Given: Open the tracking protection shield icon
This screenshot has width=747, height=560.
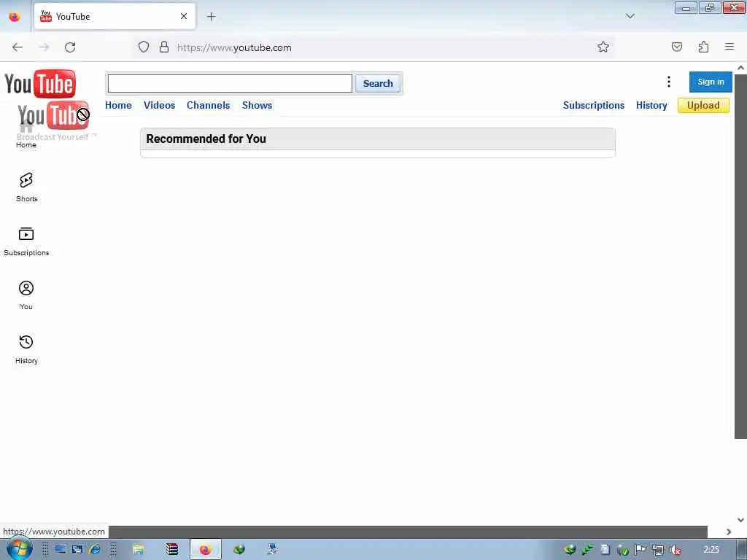Looking at the screenshot, I should [144, 47].
